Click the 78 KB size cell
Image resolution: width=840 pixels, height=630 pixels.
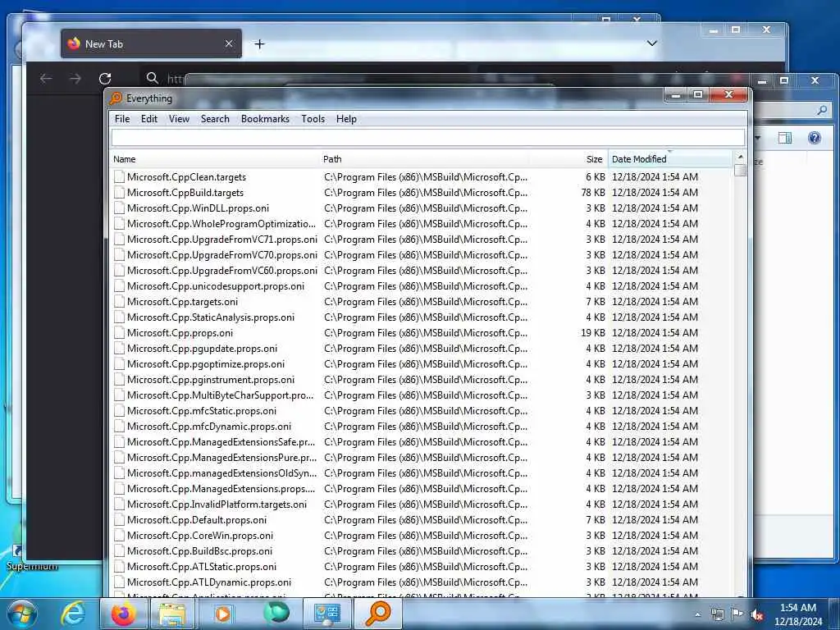tap(593, 192)
